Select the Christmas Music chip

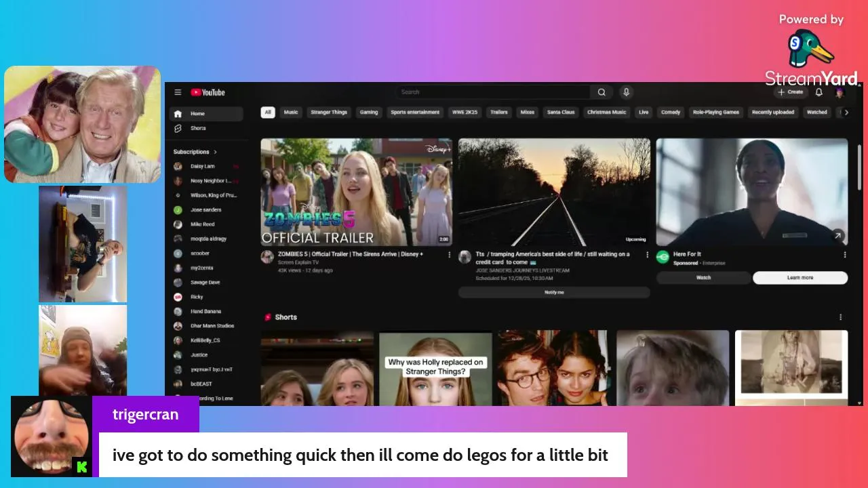607,113
